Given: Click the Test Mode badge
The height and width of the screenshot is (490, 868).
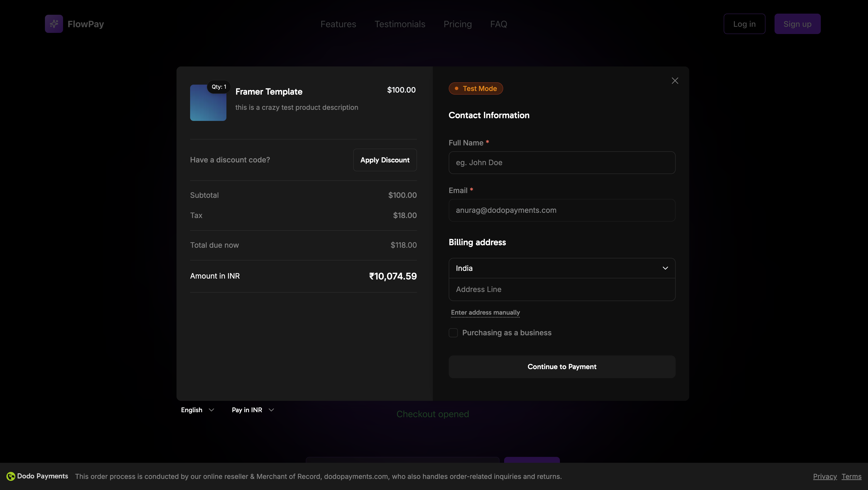Looking at the screenshot, I should pyautogui.click(x=476, y=88).
